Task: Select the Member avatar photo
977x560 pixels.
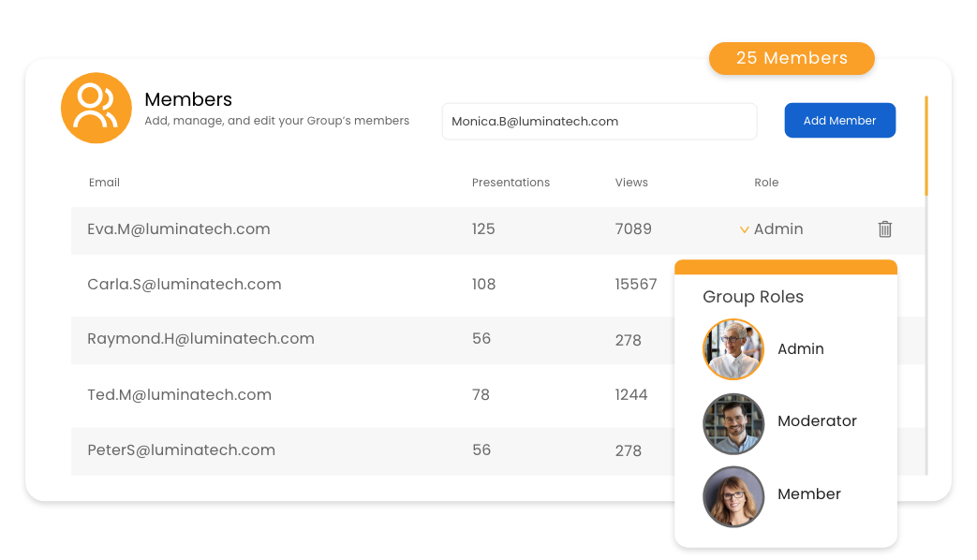Action: point(733,497)
